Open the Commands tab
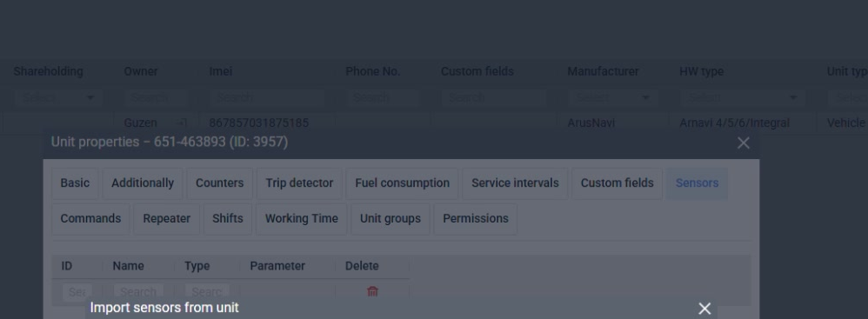868x319 pixels. click(x=90, y=218)
